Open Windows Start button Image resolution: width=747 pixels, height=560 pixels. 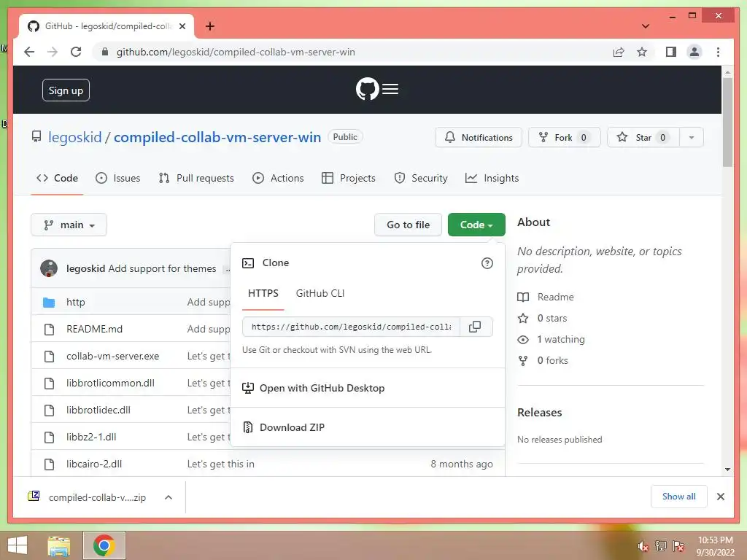pos(18,545)
